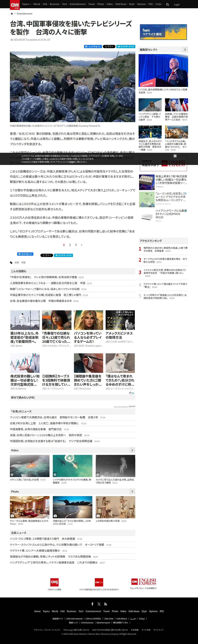Click the home icon in breadcrumb
198x644 pixels.
(x=12, y=14)
